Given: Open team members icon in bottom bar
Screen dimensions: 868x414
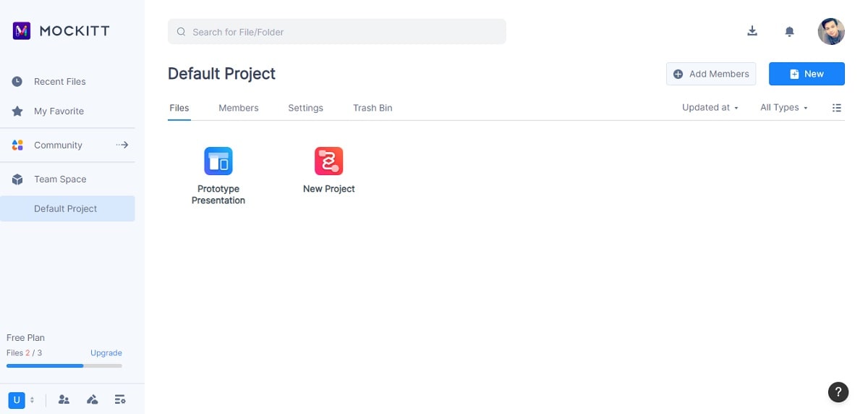Looking at the screenshot, I should [64, 400].
